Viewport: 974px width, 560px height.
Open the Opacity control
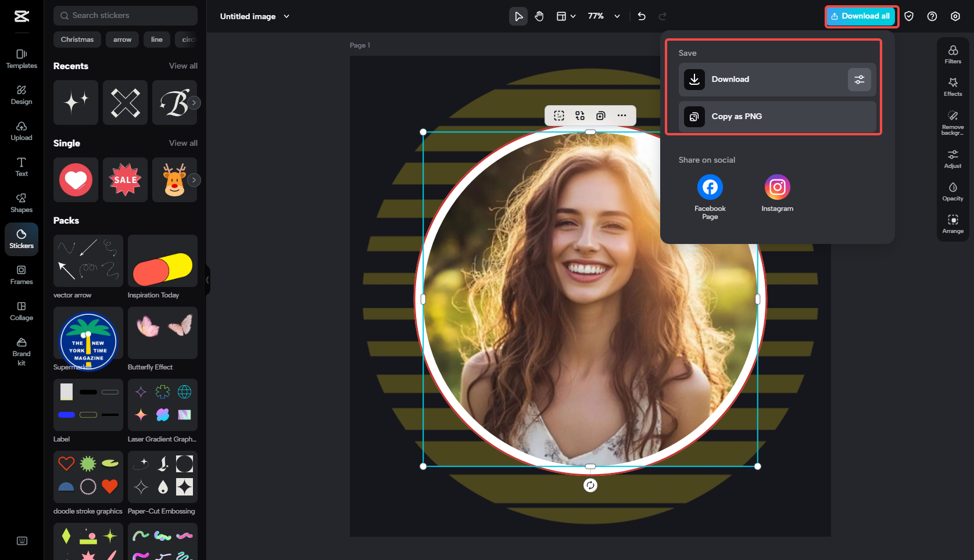pyautogui.click(x=952, y=191)
